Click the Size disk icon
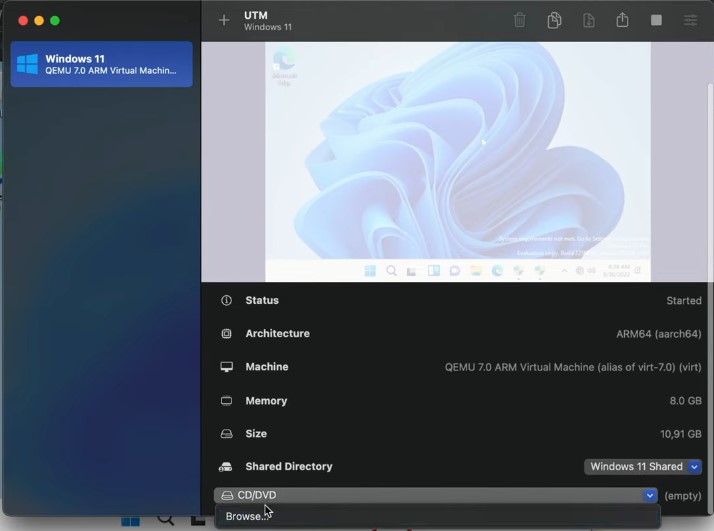The width and height of the screenshot is (714, 531). tap(226, 434)
